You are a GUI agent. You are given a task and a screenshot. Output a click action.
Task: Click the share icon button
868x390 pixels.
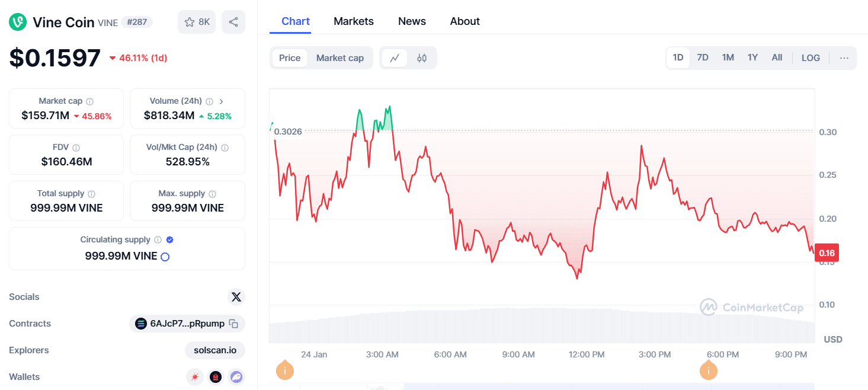[x=233, y=22]
